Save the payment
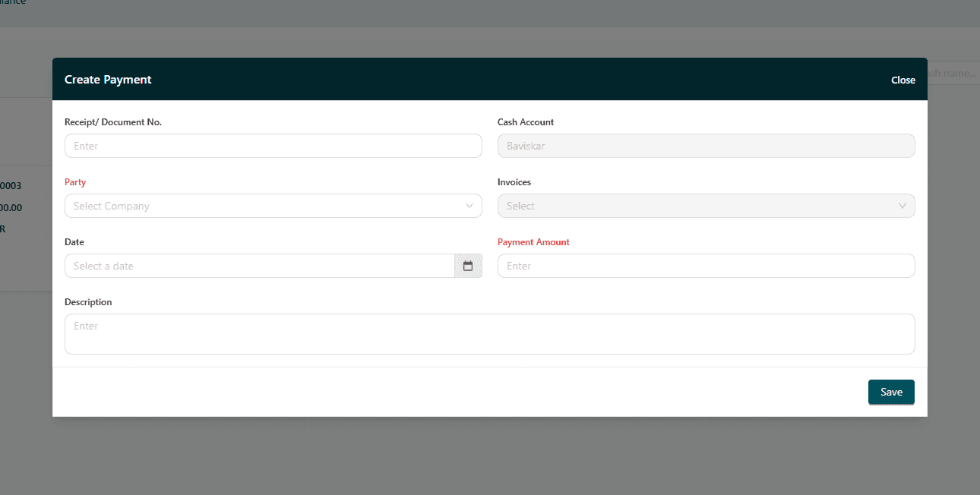The image size is (980, 495). click(891, 392)
